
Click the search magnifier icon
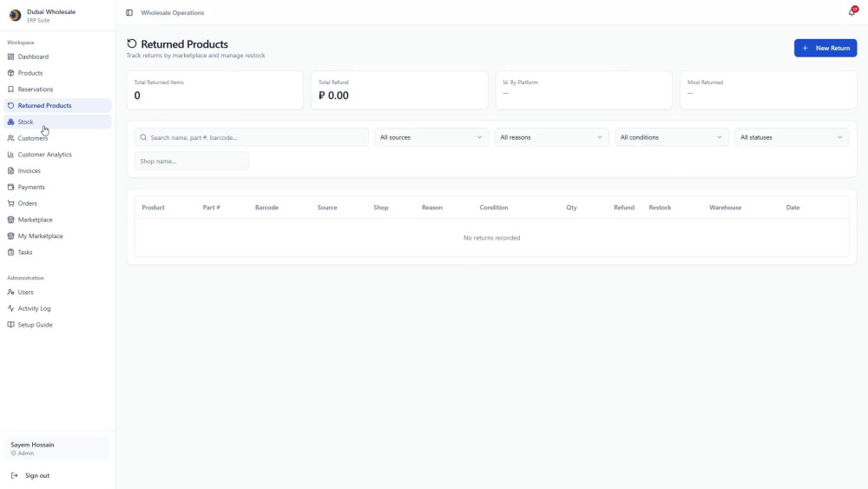click(143, 137)
